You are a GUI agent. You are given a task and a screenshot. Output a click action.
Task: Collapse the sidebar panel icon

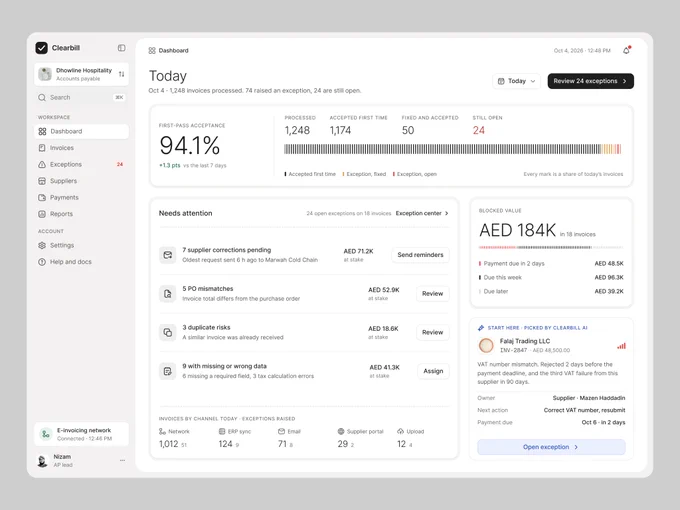pyautogui.click(x=121, y=48)
